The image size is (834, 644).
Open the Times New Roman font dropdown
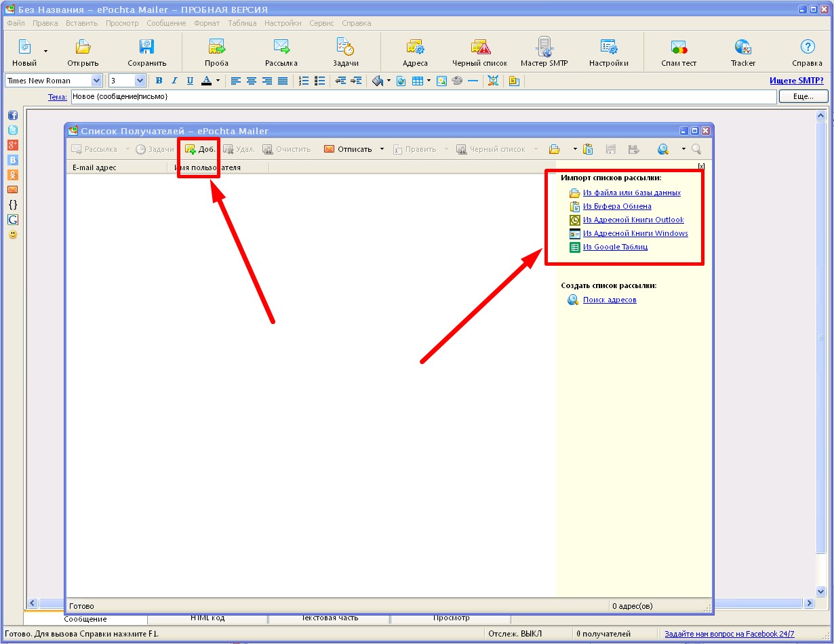click(x=96, y=81)
